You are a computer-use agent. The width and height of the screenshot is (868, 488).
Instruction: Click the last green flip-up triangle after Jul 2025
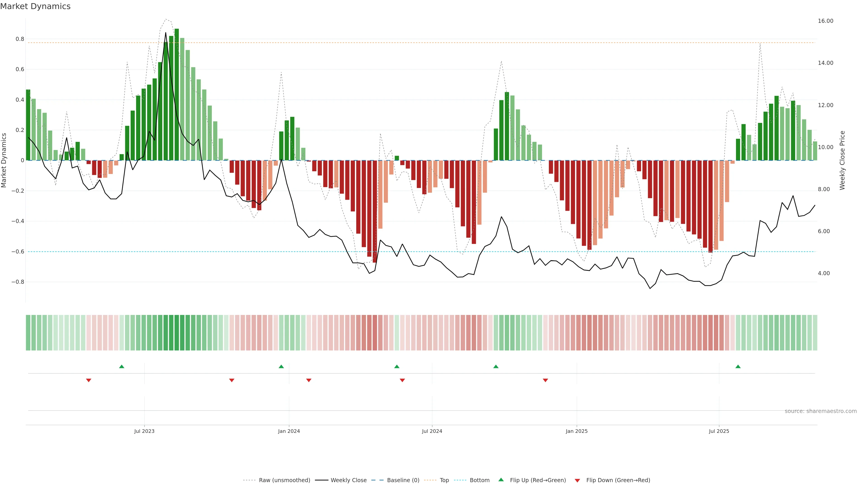tap(738, 366)
